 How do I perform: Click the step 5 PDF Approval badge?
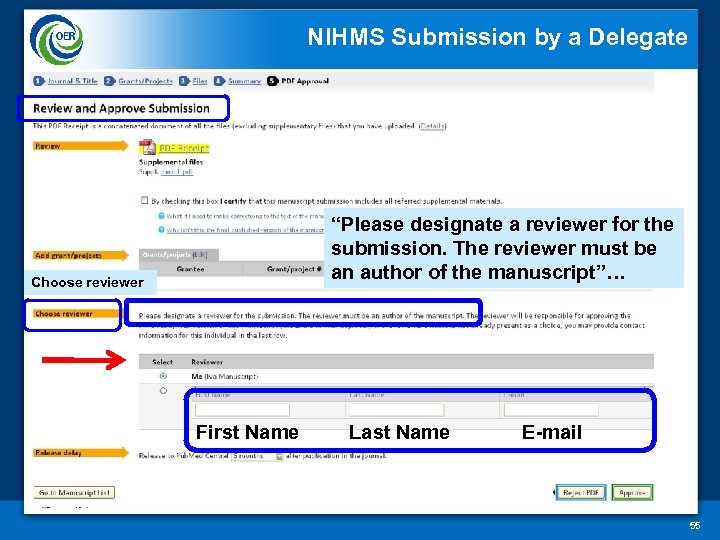pyautogui.click(x=273, y=81)
